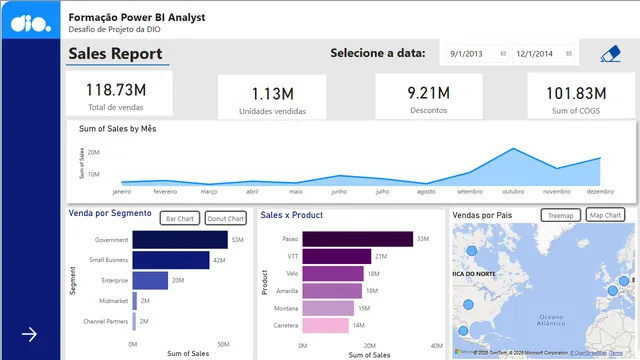This screenshot has height=360, width=640.
Task: Clear filters with the eraser icon
Action: (611, 53)
